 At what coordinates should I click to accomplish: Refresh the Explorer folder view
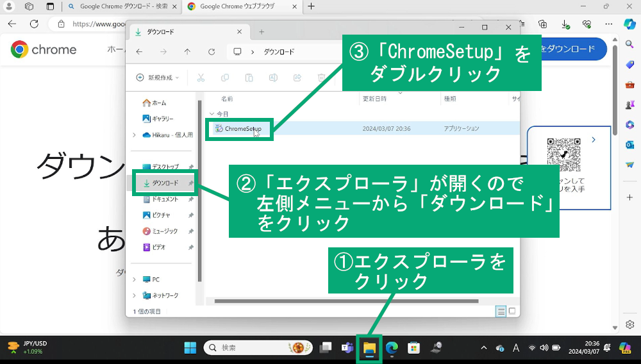pos(212,52)
